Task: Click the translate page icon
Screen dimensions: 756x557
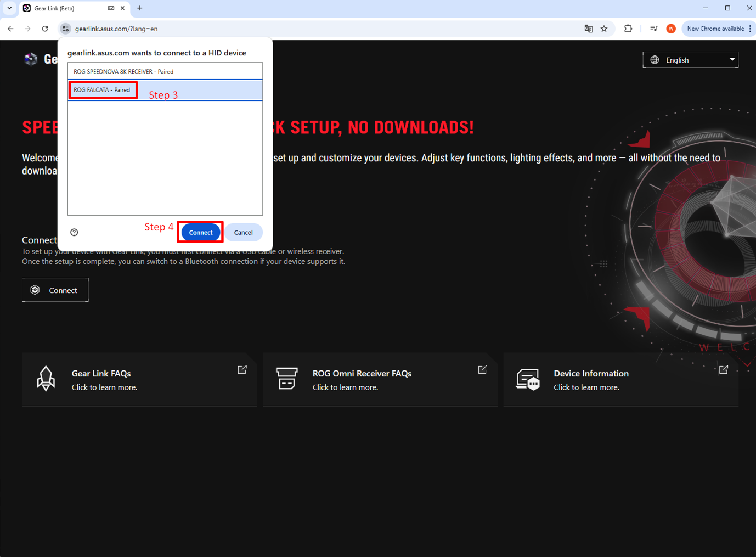Action: tap(588, 29)
